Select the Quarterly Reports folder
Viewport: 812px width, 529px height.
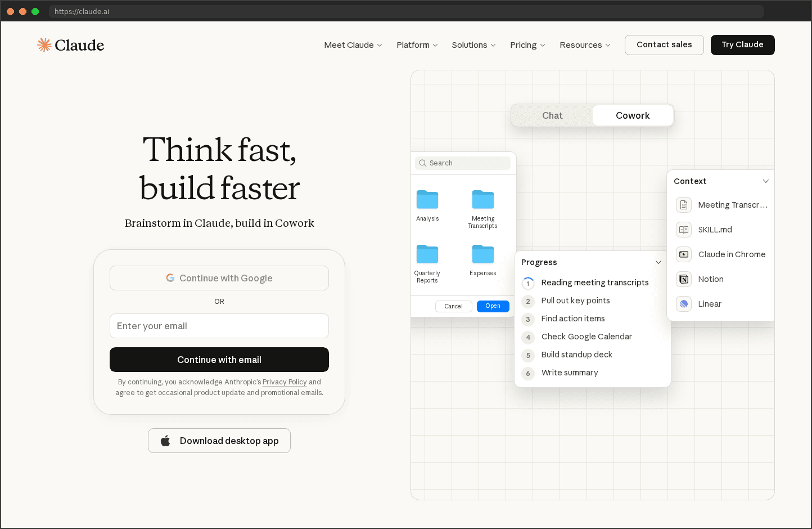coord(427,254)
